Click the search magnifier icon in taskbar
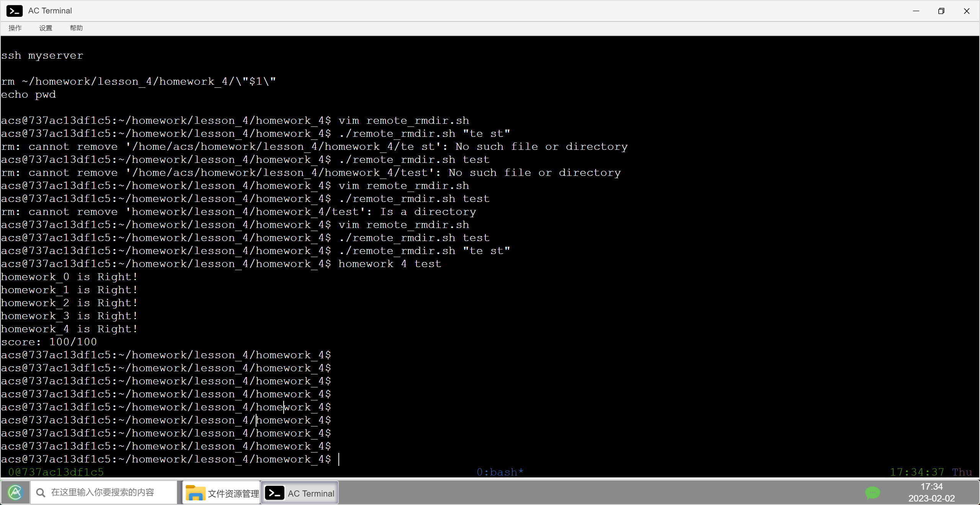The height and width of the screenshot is (505, 980). [41, 492]
